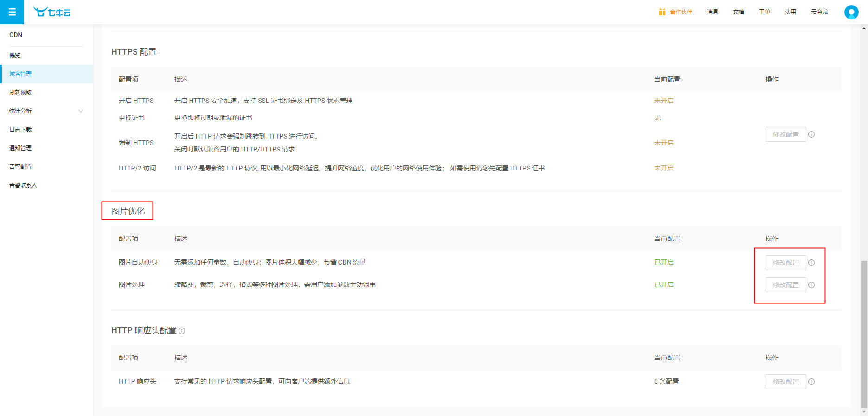Click info icon beside 图片自动瘦身 修改配置 button
This screenshot has height=416, width=868.
[811, 263]
